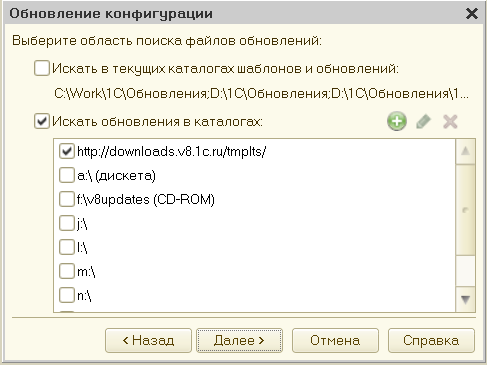Check the f:\v8updates (CD-ROM) entry
Image resolution: width=487 pixels, height=365 pixels.
[67, 199]
